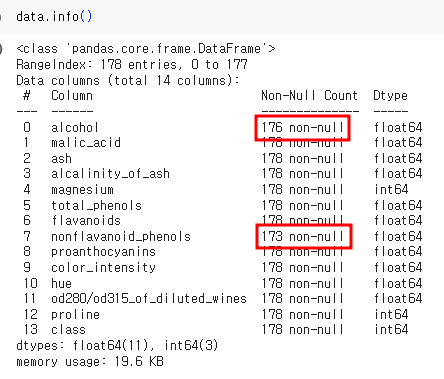The image size is (444, 379).
Task: Click "178 non-null" in the alcalinity_of_ash row
Action: tap(302, 174)
